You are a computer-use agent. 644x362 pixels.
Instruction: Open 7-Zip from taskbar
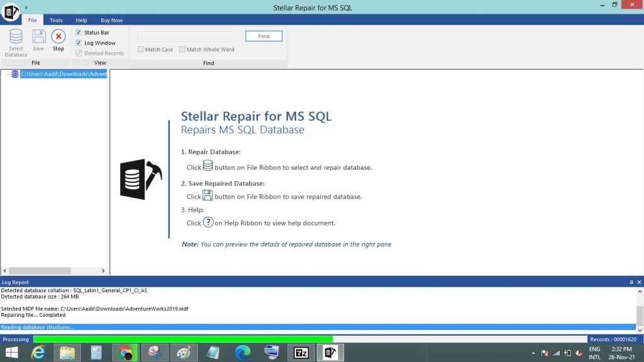tap(301, 353)
